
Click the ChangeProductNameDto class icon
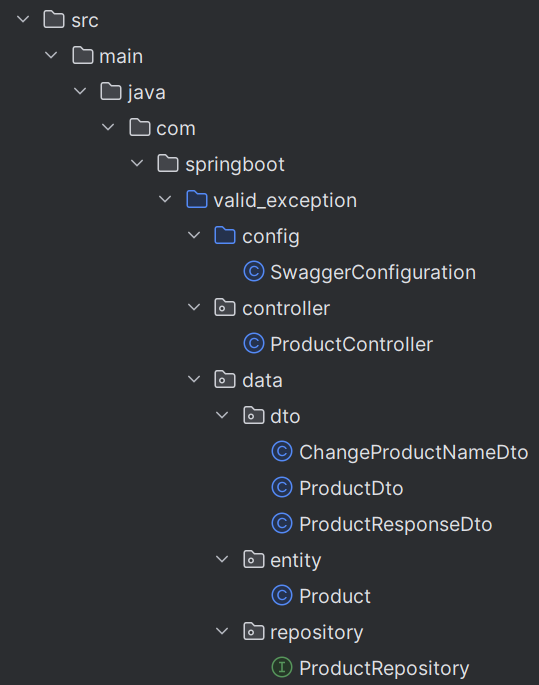(x=282, y=451)
